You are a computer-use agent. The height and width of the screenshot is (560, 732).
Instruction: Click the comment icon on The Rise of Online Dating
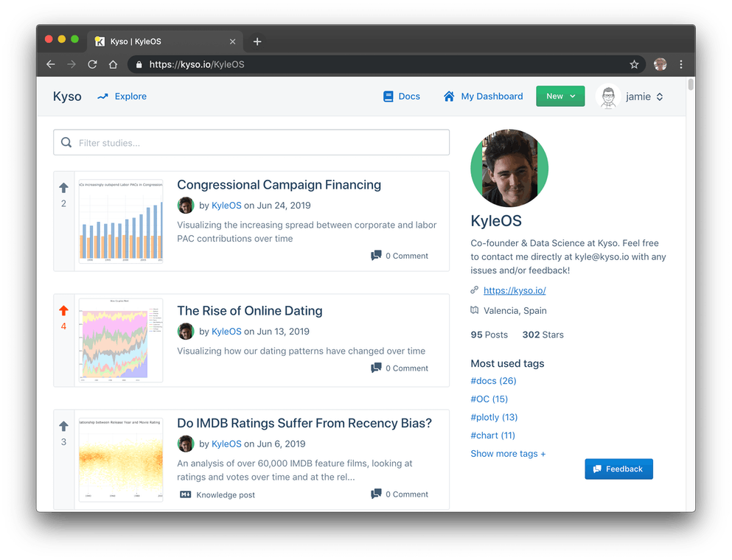[x=376, y=368]
